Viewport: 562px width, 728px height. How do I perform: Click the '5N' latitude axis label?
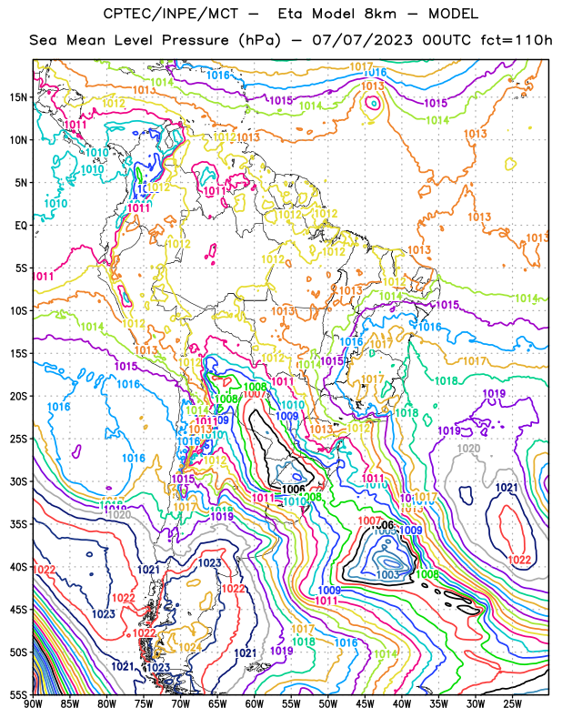21,183
